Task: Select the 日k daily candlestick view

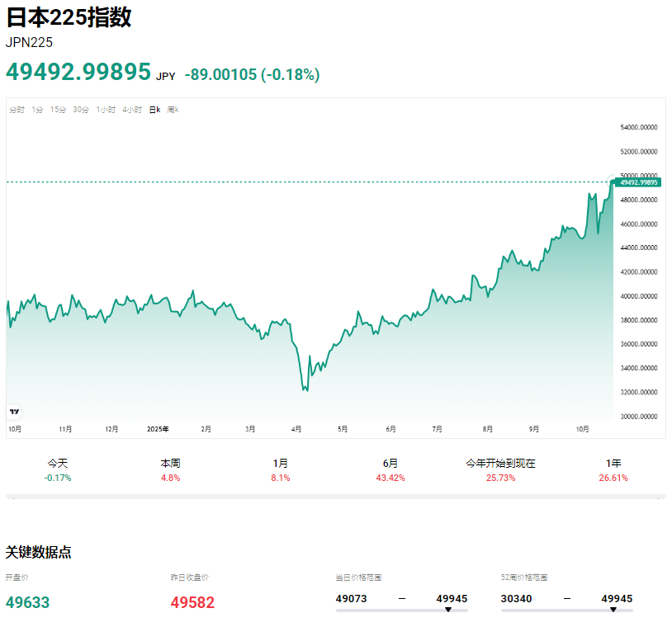Action: coord(154,110)
